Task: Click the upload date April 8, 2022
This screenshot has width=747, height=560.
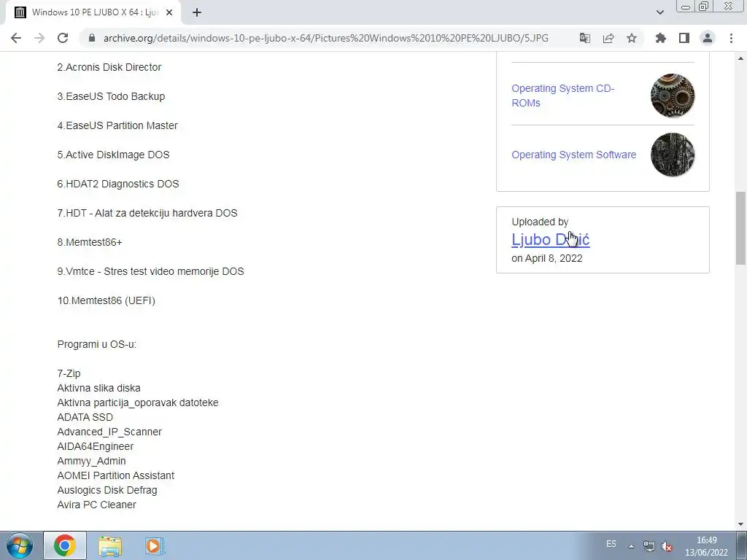Action: coord(554,258)
